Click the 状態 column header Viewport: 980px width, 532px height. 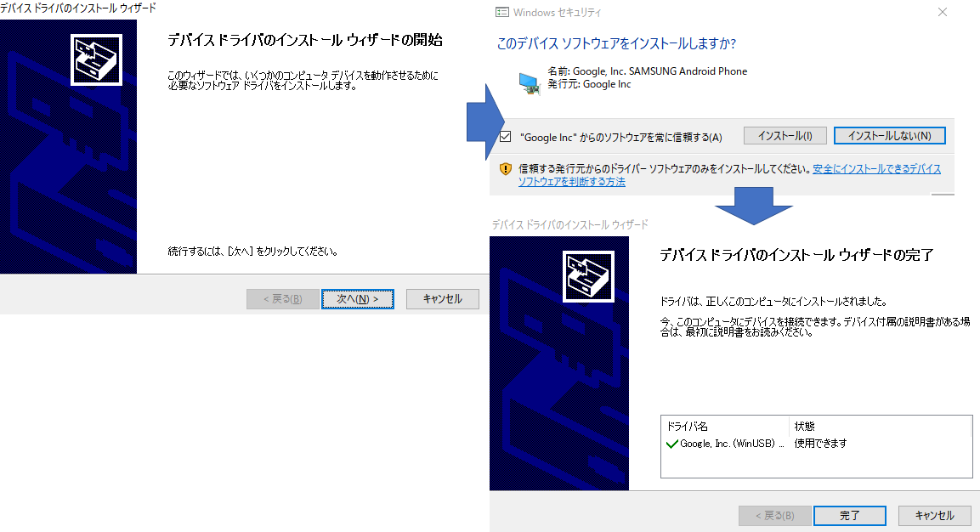click(x=804, y=427)
